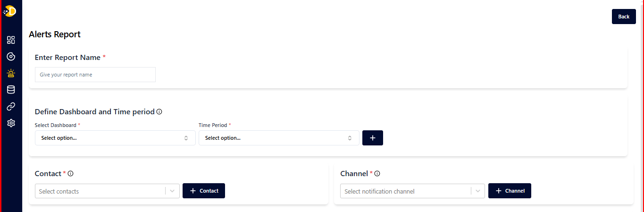Click the plus button beside Time Period

click(x=373, y=138)
